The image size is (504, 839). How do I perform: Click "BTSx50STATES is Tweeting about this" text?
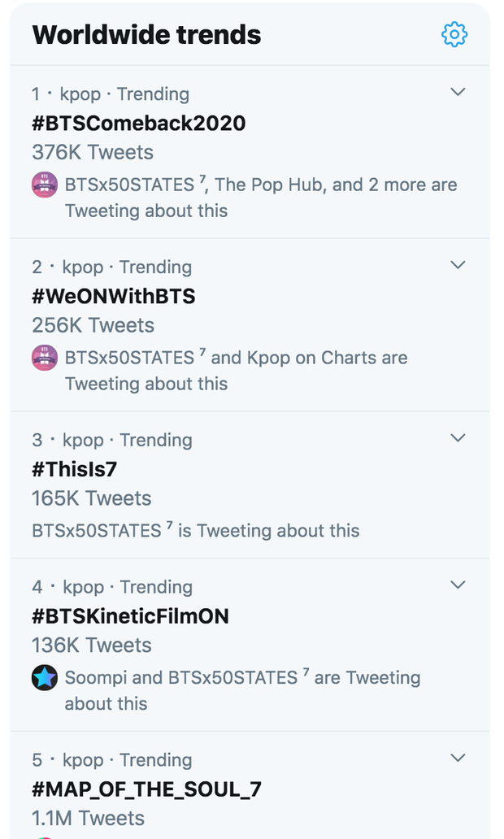pos(195,531)
